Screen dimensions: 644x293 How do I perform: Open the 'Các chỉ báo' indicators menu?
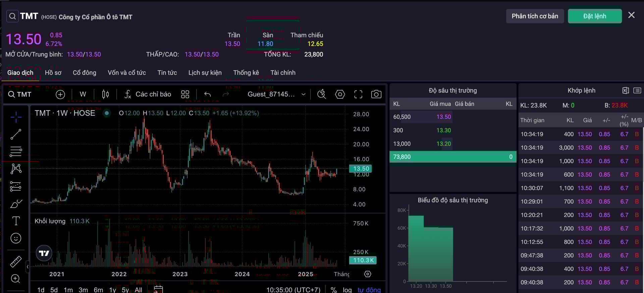[148, 94]
